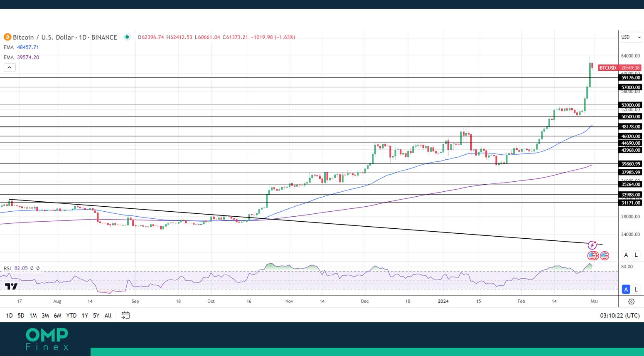The width and height of the screenshot is (644, 356).
Task: Click the TradingView logo in the RSI pane
Action: coord(11,286)
